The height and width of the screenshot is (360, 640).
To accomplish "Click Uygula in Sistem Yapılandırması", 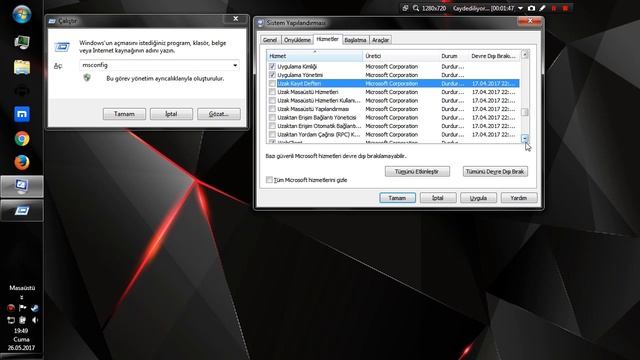I will (x=478, y=198).
